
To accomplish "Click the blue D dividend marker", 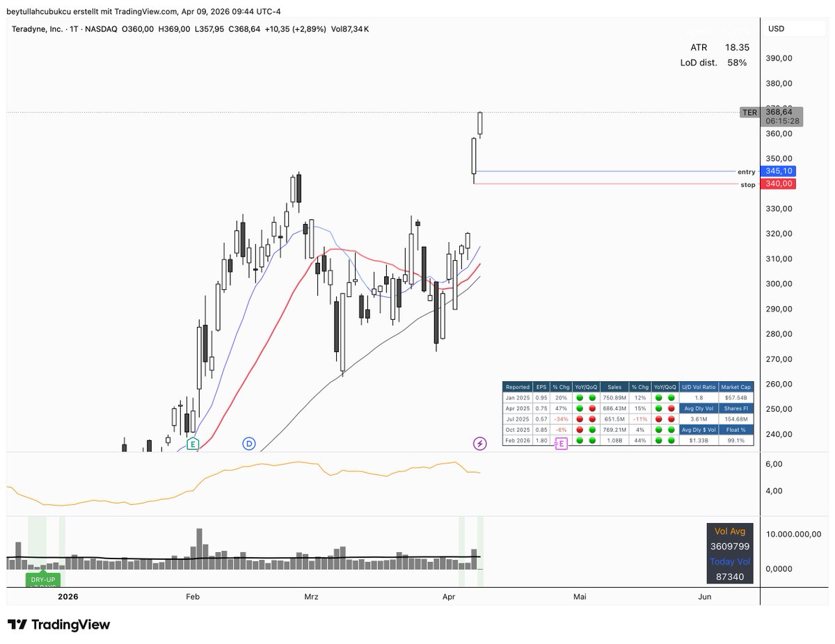I will (x=249, y=444).
